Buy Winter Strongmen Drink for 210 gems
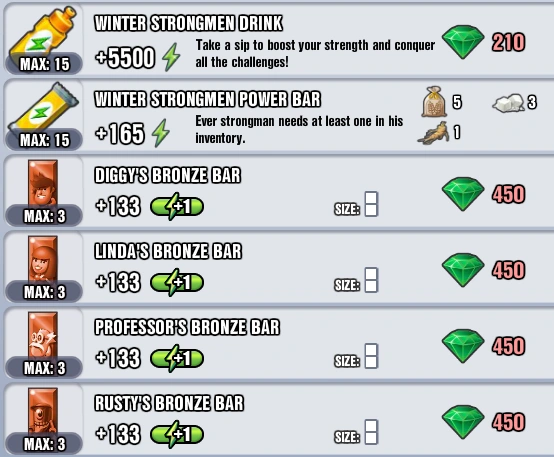 (483, 42)
